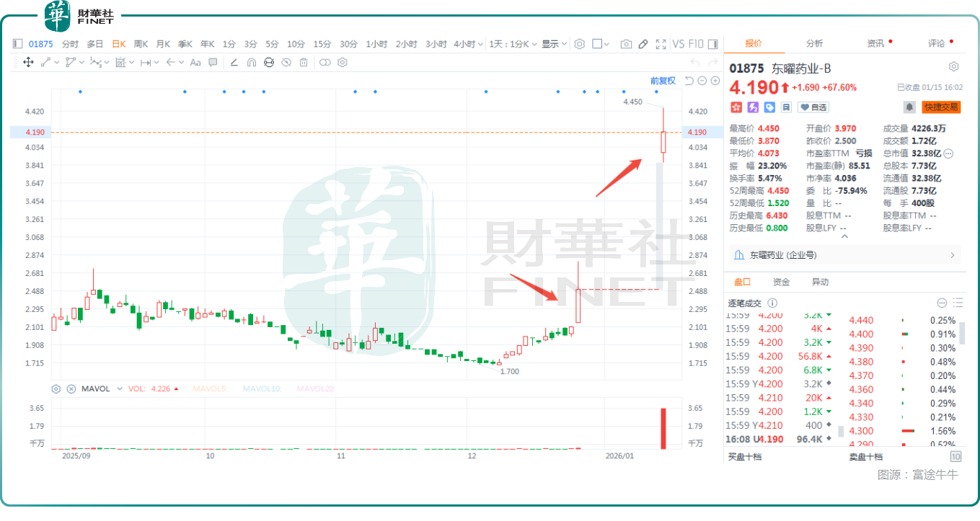Open the 资讯 news tab

(x=875, y=43)
